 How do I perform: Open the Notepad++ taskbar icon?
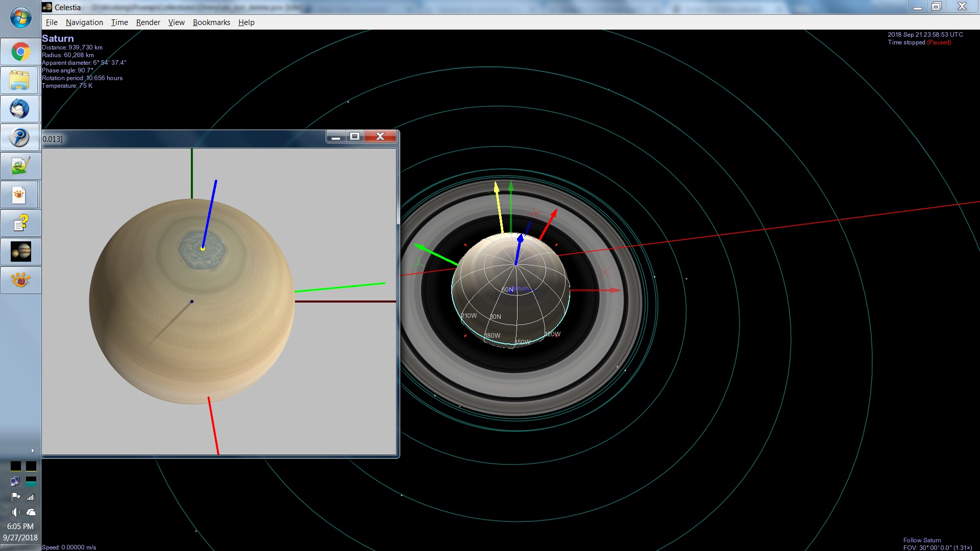tap(20, 166)
